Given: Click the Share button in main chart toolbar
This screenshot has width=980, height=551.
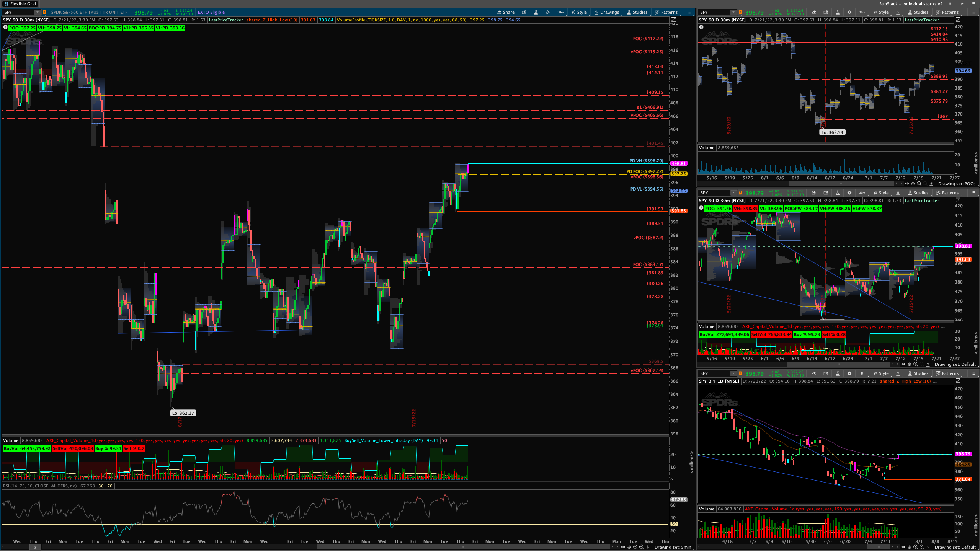Looking at the screenshot, I should 505,12.
